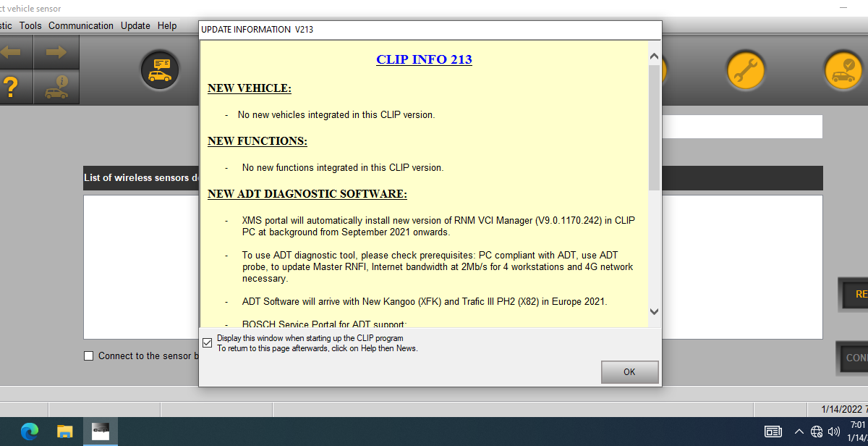The width and height of the screenshot is (868, 446).
Task: Open the Communication menu
Action: 81,25
